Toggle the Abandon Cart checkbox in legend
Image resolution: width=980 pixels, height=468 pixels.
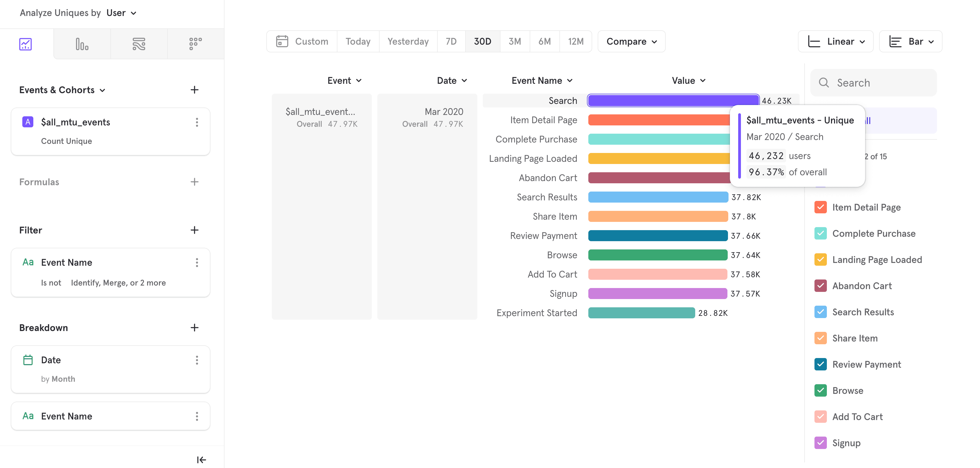821,285
